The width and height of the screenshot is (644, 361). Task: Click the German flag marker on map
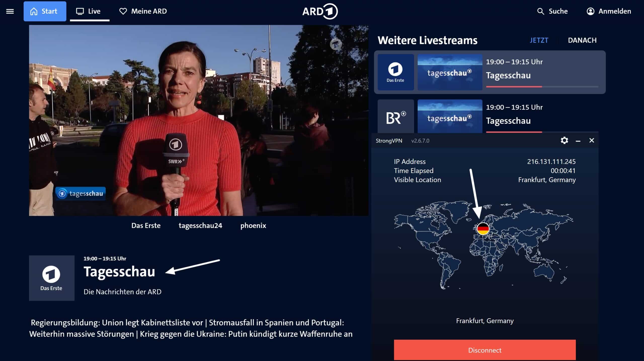pos(483,229)
